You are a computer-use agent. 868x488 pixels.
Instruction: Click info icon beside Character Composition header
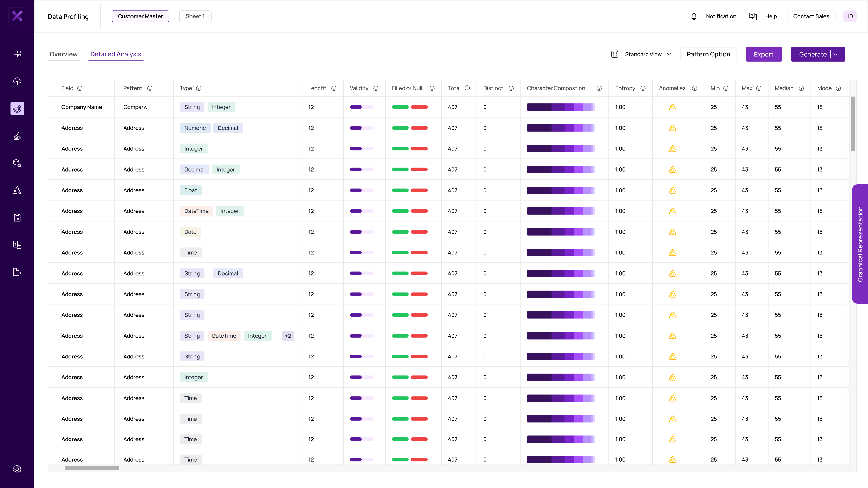coord(599,88)
